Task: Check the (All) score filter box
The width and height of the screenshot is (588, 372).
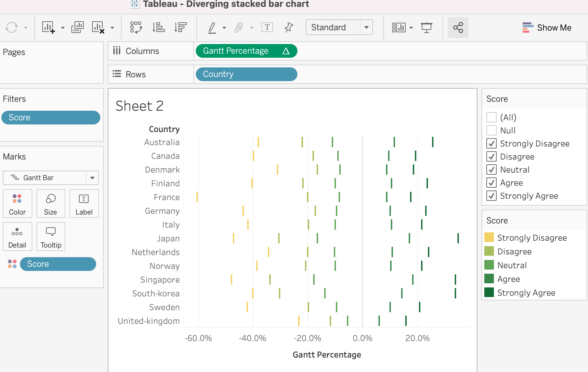Action: pyautogui.click(x=491, y=118)
